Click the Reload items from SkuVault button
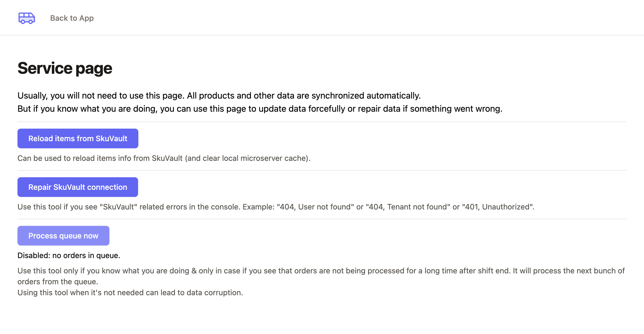The image size is (644, 334). click(78, 138)
